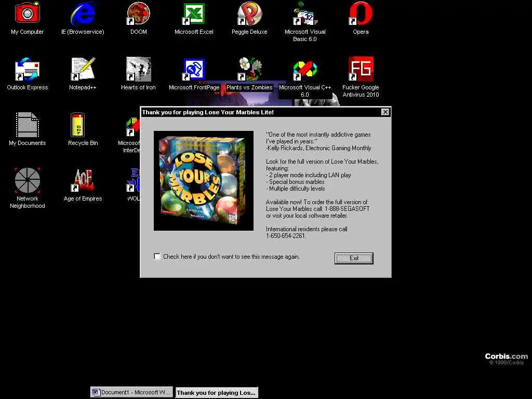Switch to Document1 Microsoft Word taskbar button
This screenshot has width=532, height=399.
point(131,392)
